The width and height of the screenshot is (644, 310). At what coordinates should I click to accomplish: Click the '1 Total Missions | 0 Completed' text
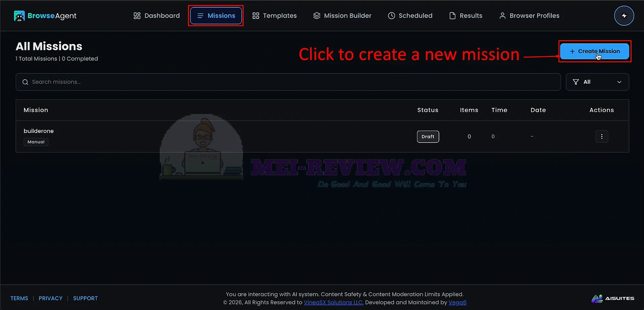(x=57, y=59)
